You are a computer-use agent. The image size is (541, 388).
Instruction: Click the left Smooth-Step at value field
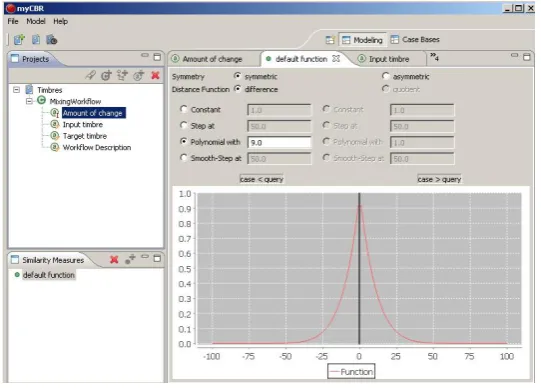279,159
